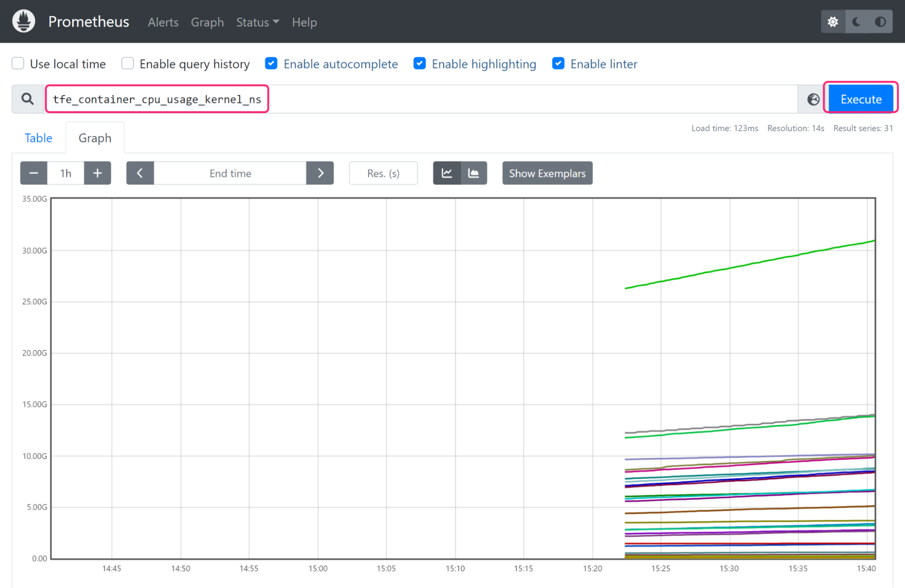Switch to stacked graph display icon
905x588 pixels.
474,173
